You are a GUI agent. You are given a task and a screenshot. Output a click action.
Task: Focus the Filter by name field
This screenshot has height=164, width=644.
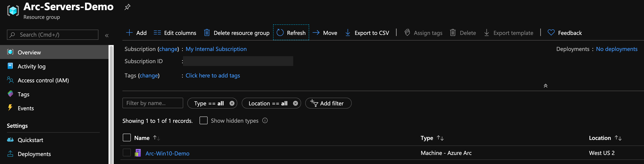(x=153, y=103)
